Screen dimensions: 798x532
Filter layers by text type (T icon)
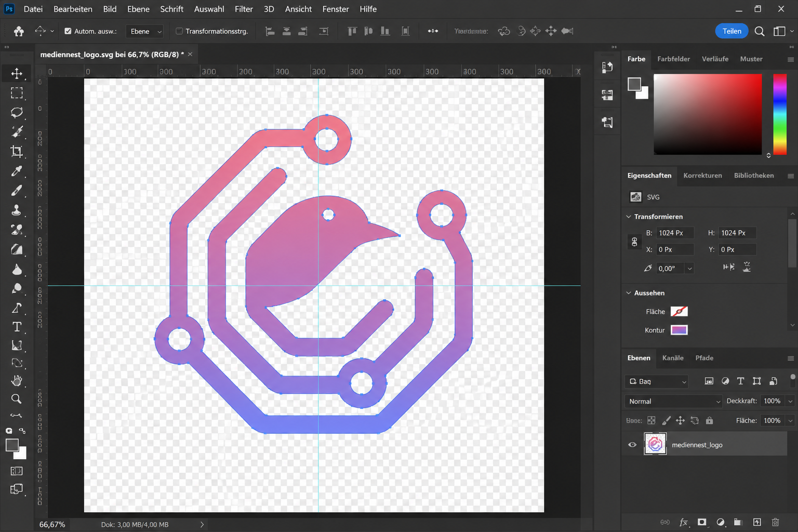(740, 381)
